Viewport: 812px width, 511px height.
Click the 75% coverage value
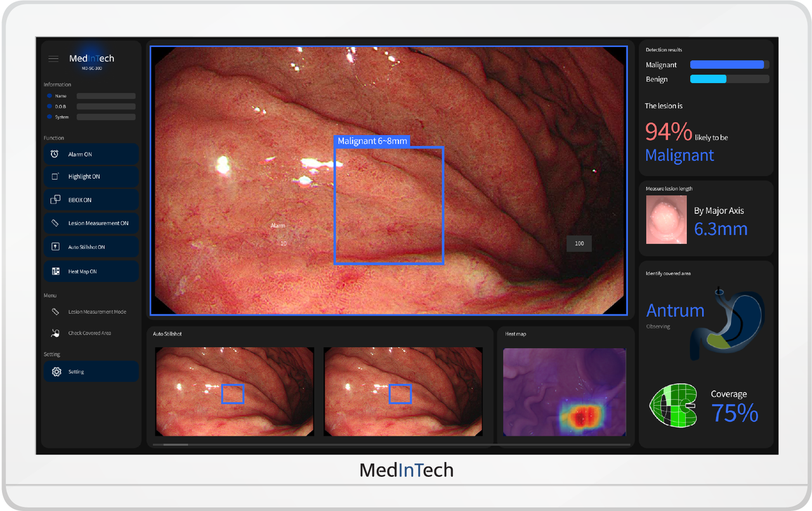pos(735,413)
